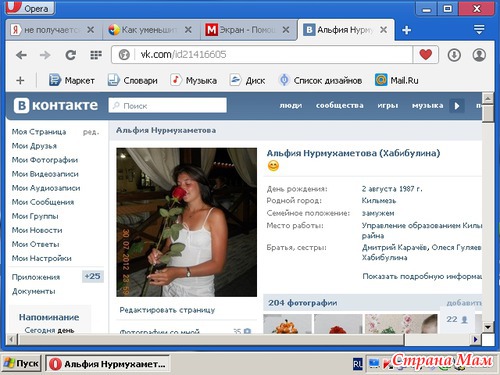Click the page vertical scrollbar down arrow
The width and height of the screenshot is (500, 375).
pos(488,327)
